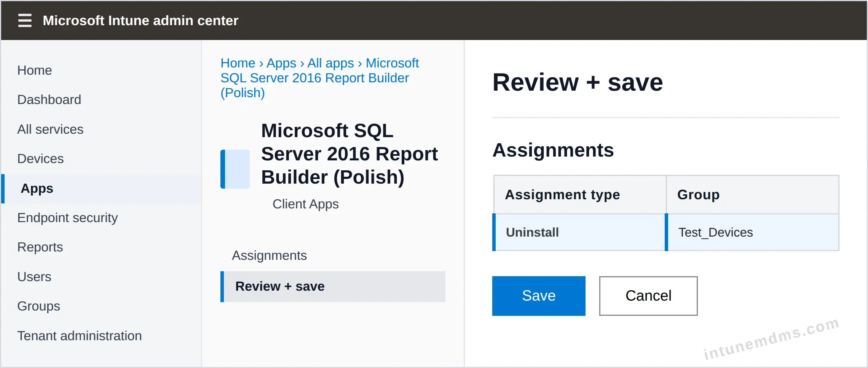The height and width of the screenshot is (368, 868).
Task: Click the Microsoft SQL Server 2016 Report Builder heading
Action: click(x=349, y=154)
